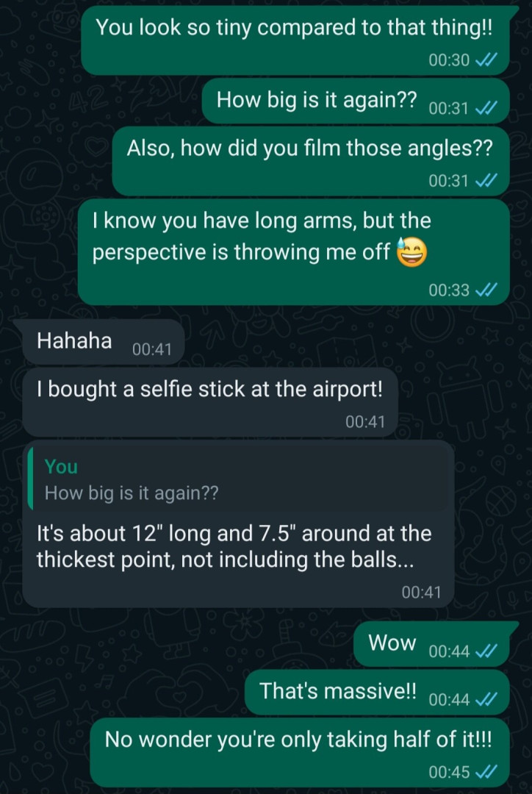Viewport: 532px width, 794px height.
Task: Select the reply text starting "It's about 12"
Action: point(234,546)
